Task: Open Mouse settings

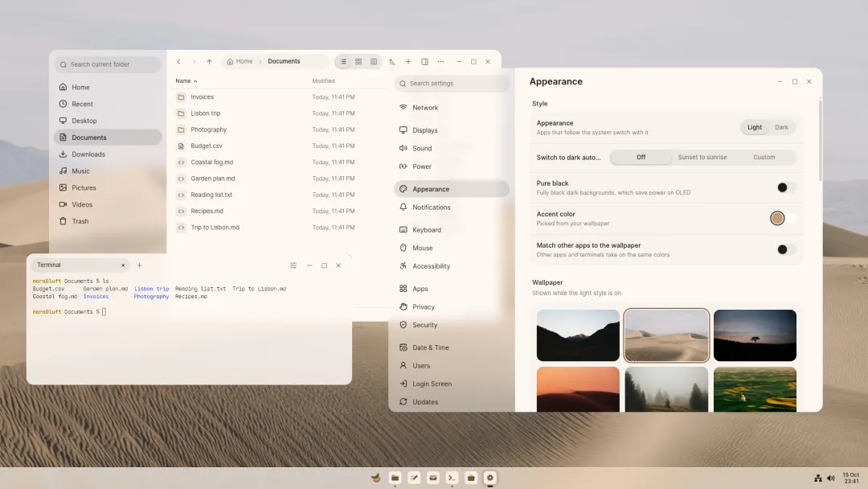Action: [x=451, y=248]
